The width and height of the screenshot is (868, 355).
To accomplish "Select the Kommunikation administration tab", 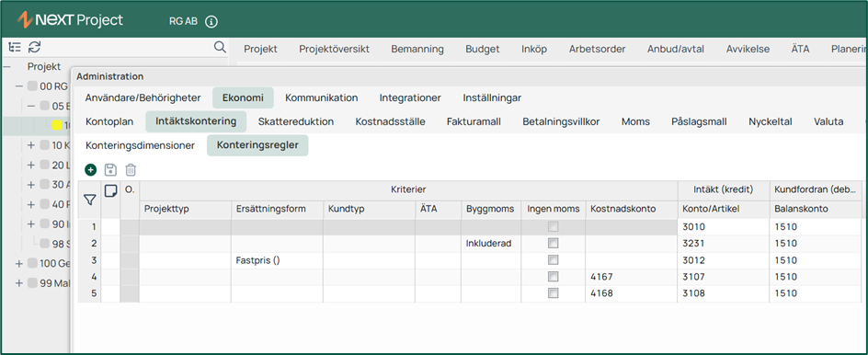I will coord(322,97).
